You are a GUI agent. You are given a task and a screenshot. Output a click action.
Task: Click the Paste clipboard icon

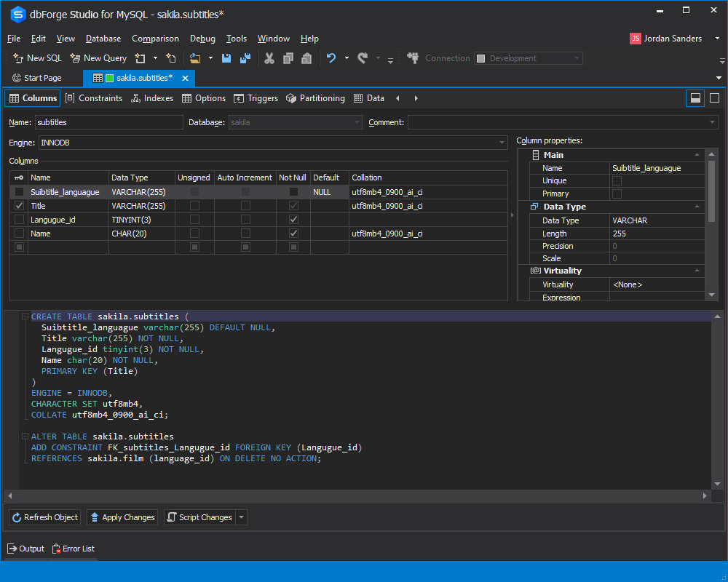click(x=306, y=58)
